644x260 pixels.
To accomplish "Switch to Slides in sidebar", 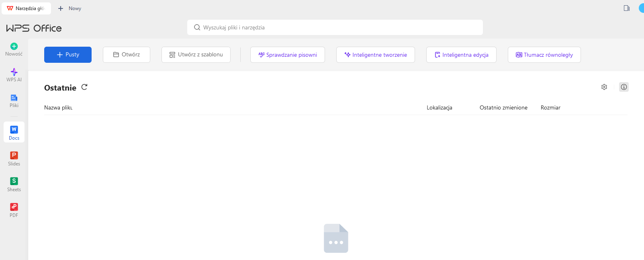I will [14, 159].
